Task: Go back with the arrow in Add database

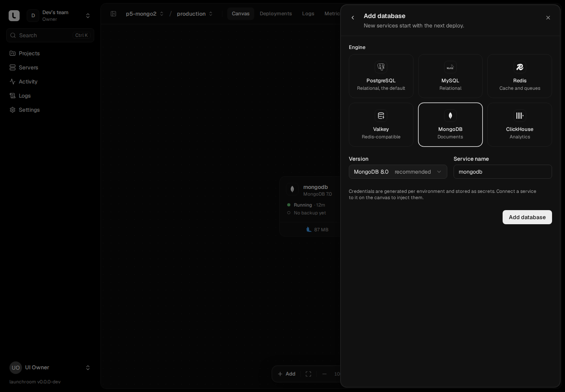Action: (x=353, y=18)
